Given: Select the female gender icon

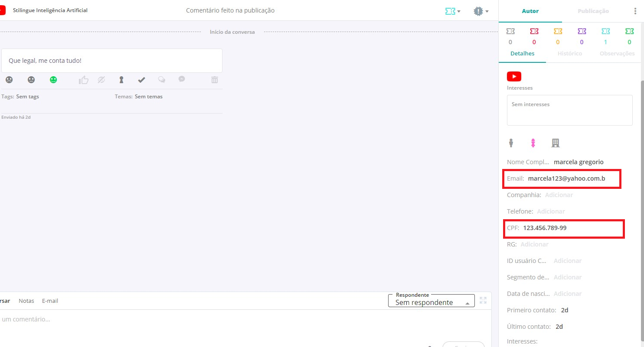Looking at the screenshot, I should (x=533, y=143).
